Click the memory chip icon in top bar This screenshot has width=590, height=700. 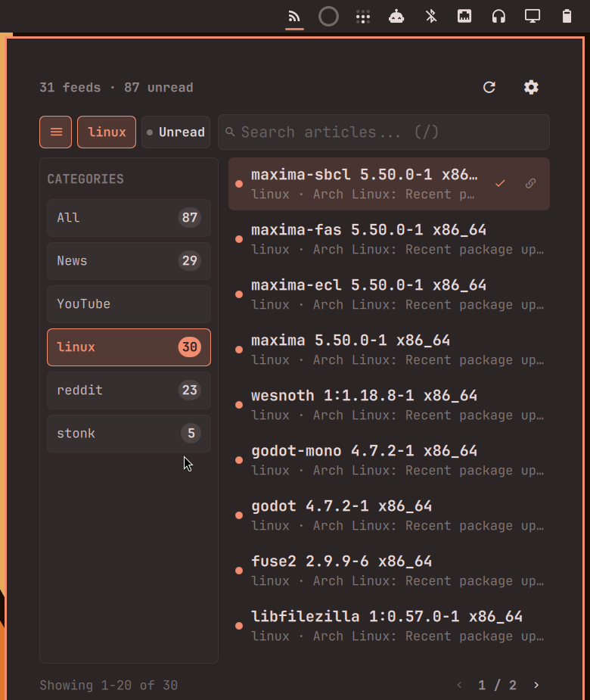click(x=464, y=17)
